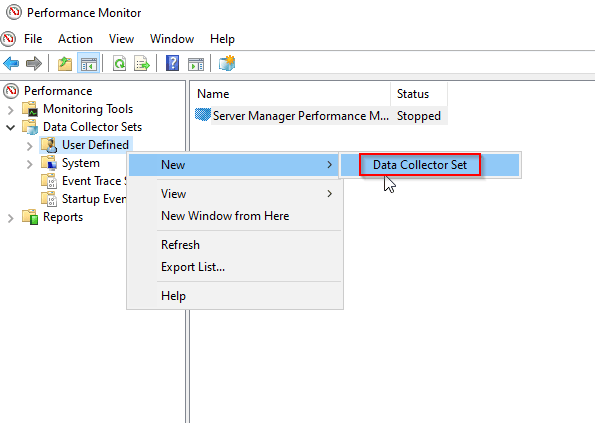Click the Forward arrow toolbar icon
The width and height of the screenshot is (595, 423).
click(x=33, y=63)
